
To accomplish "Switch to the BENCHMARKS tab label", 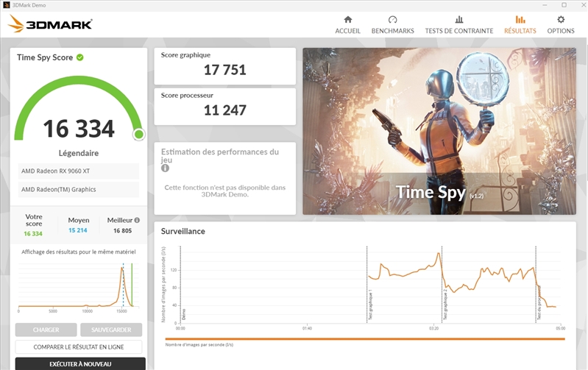I will 392,31.
